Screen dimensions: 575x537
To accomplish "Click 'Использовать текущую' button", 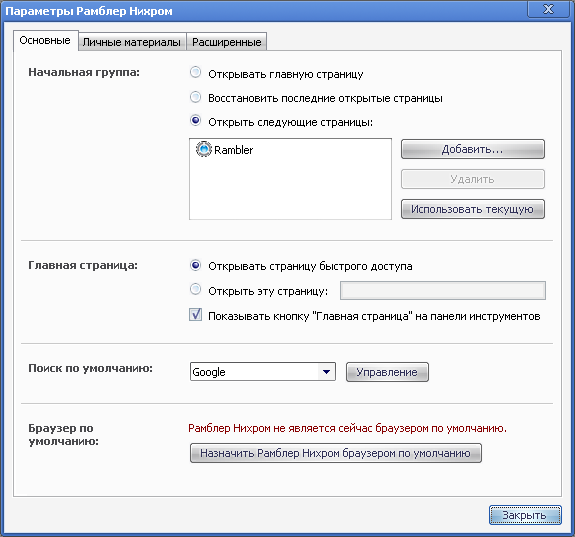I will coord(473,209).
